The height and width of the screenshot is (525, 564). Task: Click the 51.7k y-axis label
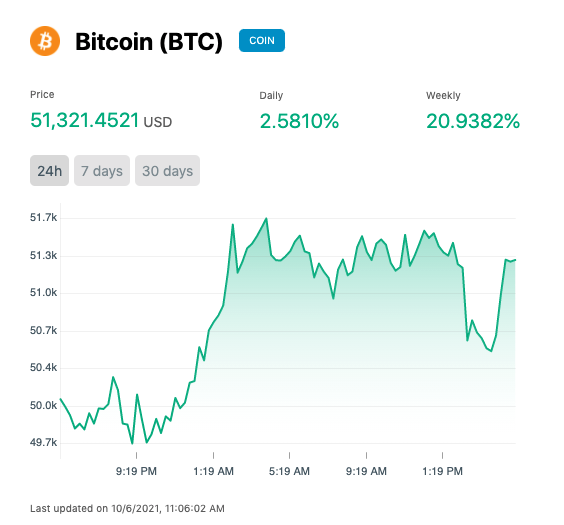point(44,218)
